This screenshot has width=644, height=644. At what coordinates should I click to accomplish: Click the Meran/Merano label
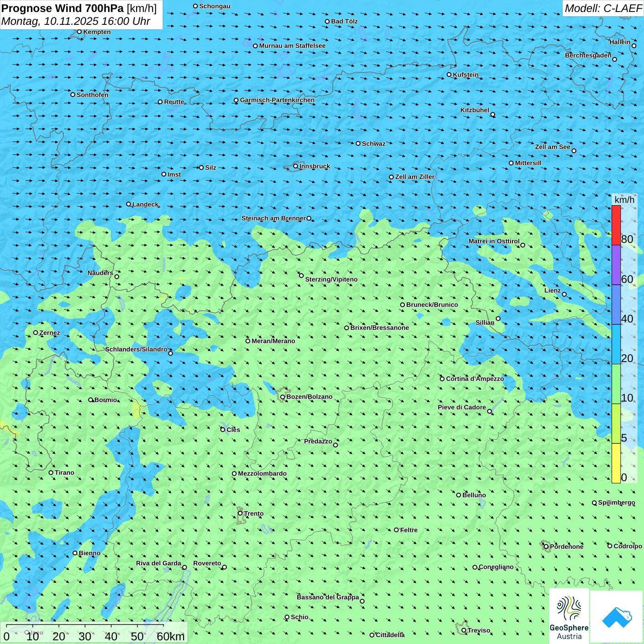(273, 341)
